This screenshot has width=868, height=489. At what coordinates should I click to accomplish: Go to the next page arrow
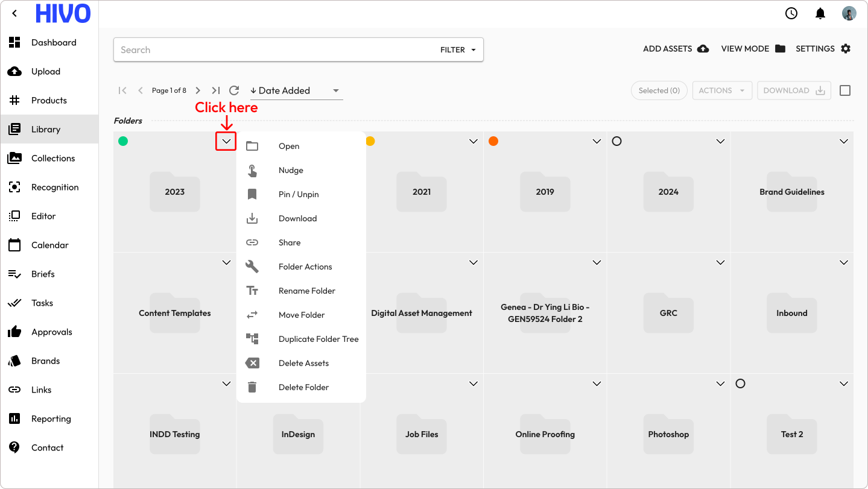click(x=198, y=90)
